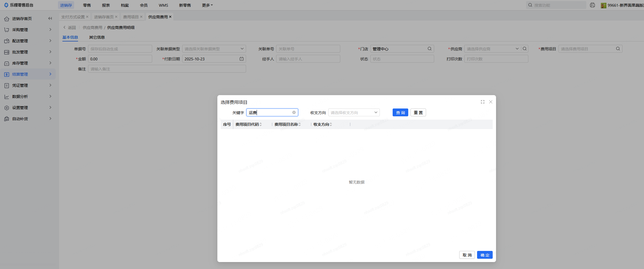
Task: Close the 费用项目 tab
Action: (x=141, y=17)
